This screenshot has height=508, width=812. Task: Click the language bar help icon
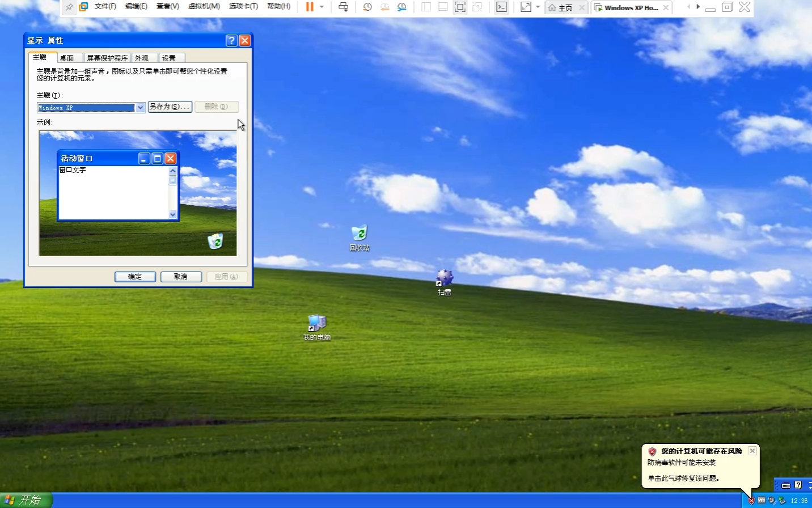[x=798, y=485]
